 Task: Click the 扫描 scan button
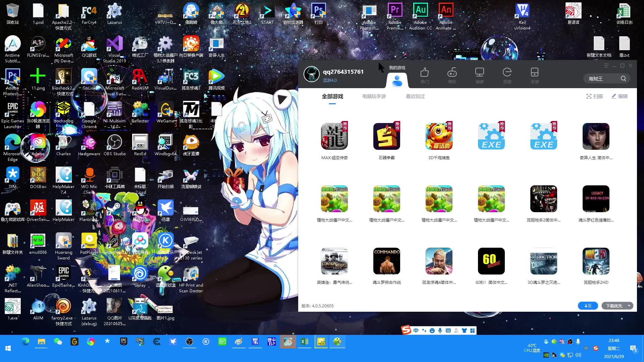coord(594,97)
